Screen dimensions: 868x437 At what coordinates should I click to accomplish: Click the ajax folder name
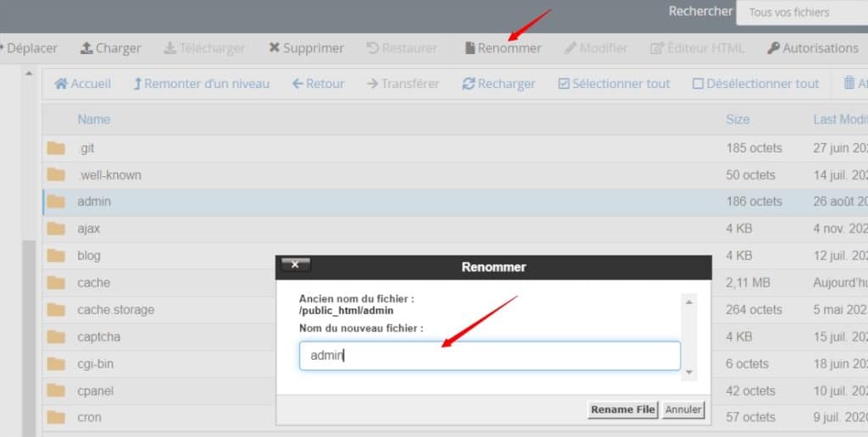(88, 229)
